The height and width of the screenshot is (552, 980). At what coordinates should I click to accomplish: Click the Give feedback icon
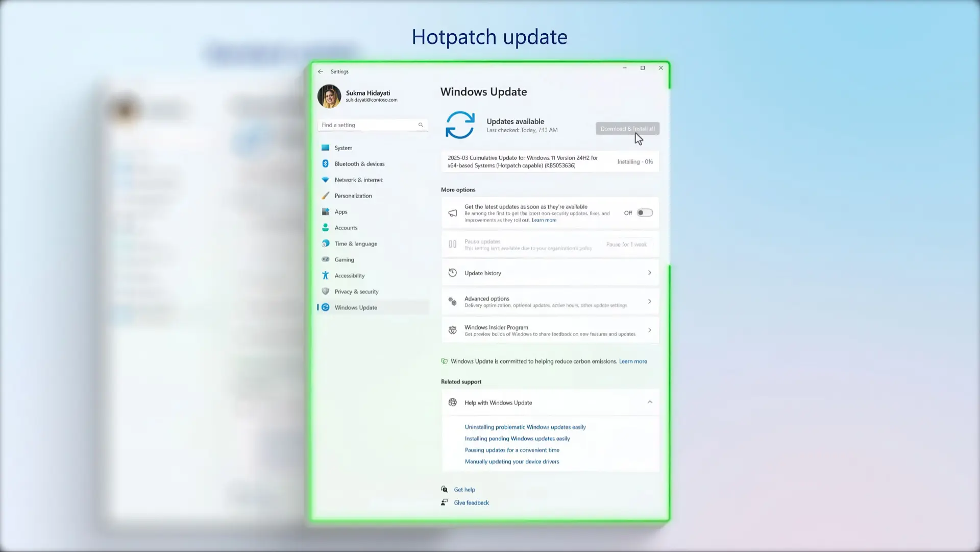point(445,503)
